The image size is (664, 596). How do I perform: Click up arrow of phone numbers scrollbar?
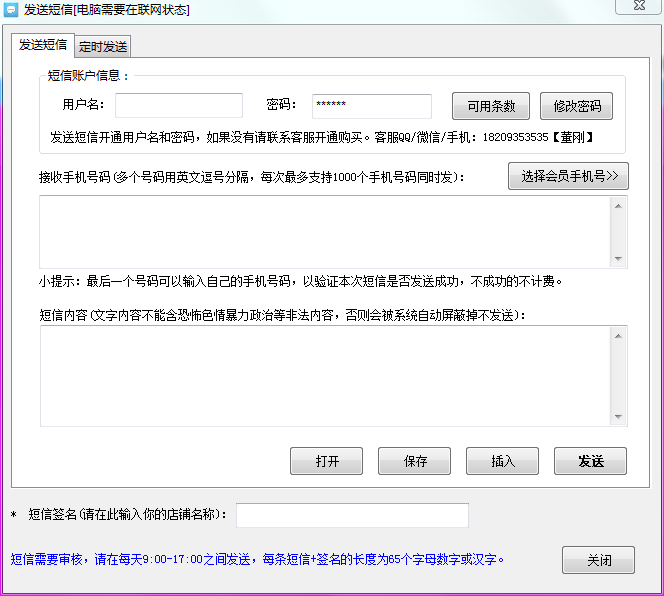[x=618, y=206]
